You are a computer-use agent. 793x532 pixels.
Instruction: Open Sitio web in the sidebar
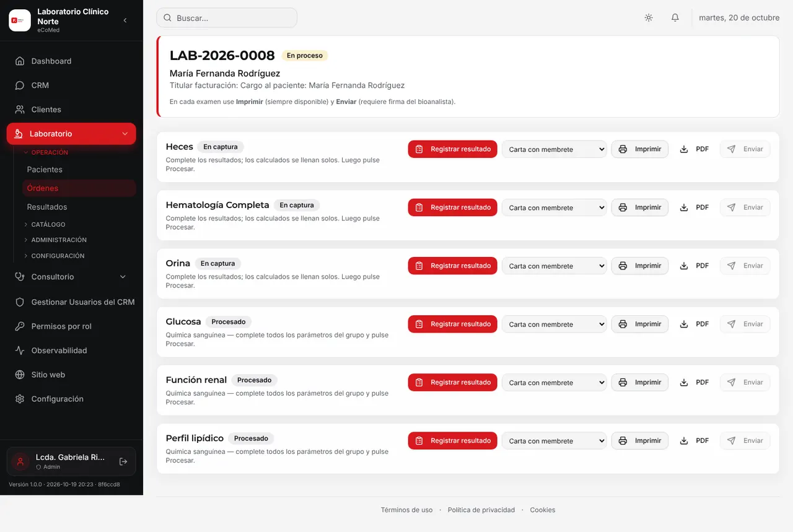point(71,375)
